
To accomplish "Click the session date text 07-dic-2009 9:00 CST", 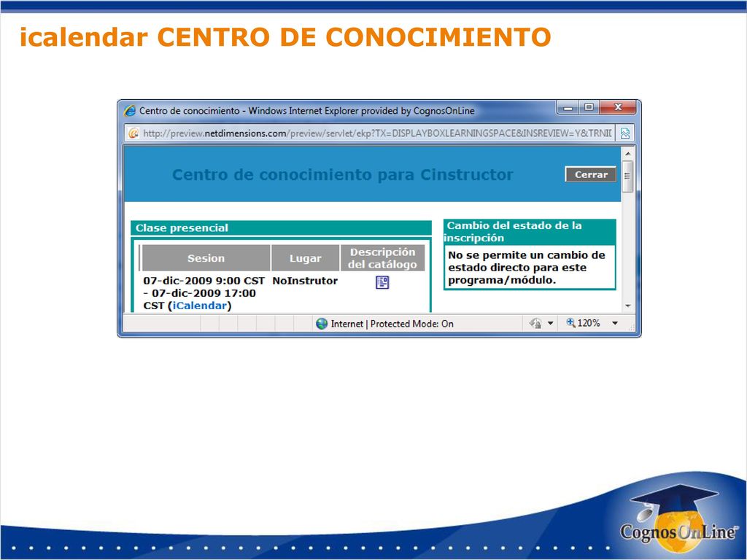I will (204, 281).
